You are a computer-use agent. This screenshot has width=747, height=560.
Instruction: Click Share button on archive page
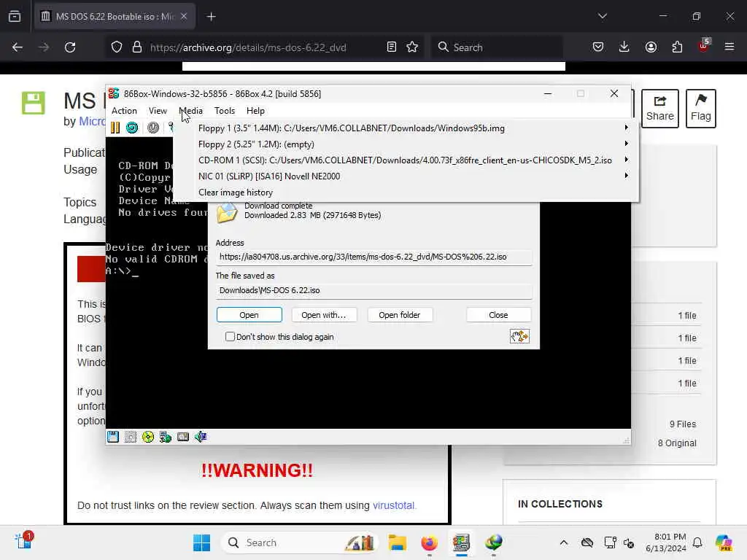(659, 109)
